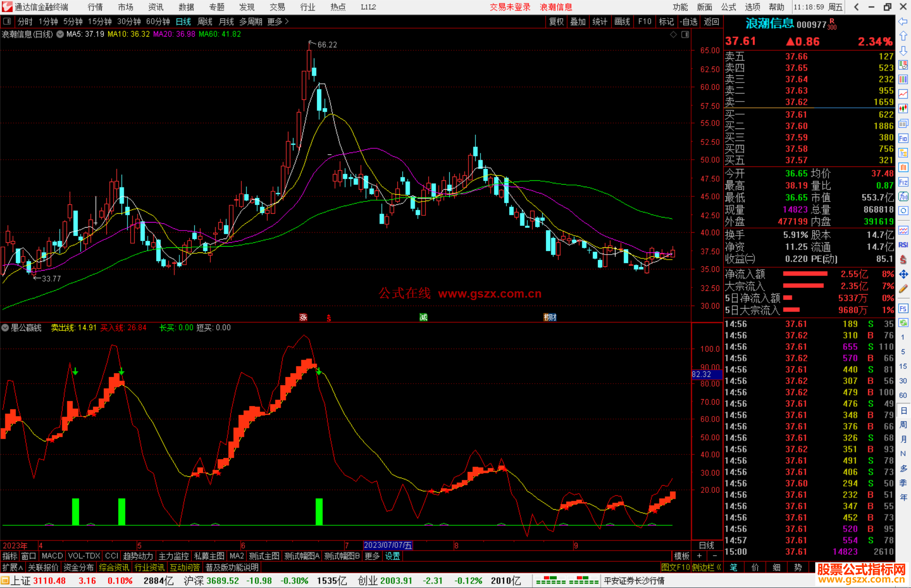Image resolution: width=911 pixels, height=588 pixels.
Task: Click the 返回 button in the toolbar
Action: point(711,21)
